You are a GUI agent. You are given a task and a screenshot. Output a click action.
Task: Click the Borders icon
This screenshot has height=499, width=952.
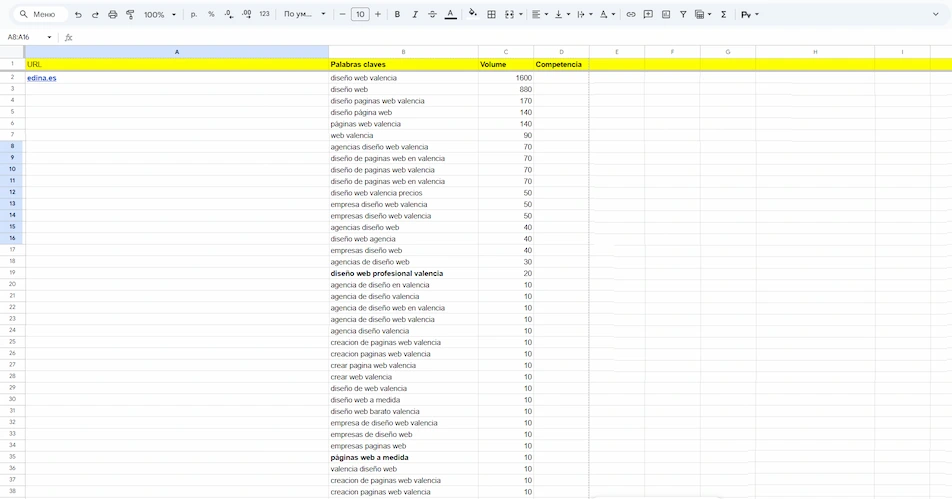click(x=491, y=15)
